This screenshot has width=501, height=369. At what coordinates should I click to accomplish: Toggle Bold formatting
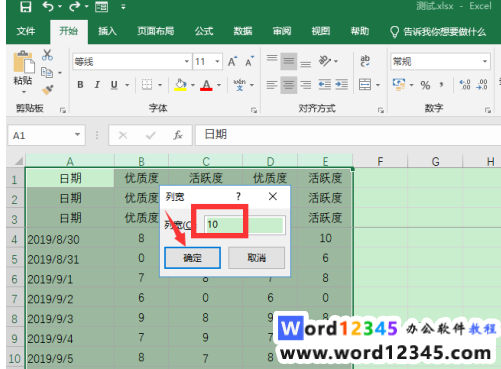tap(80, 85)
